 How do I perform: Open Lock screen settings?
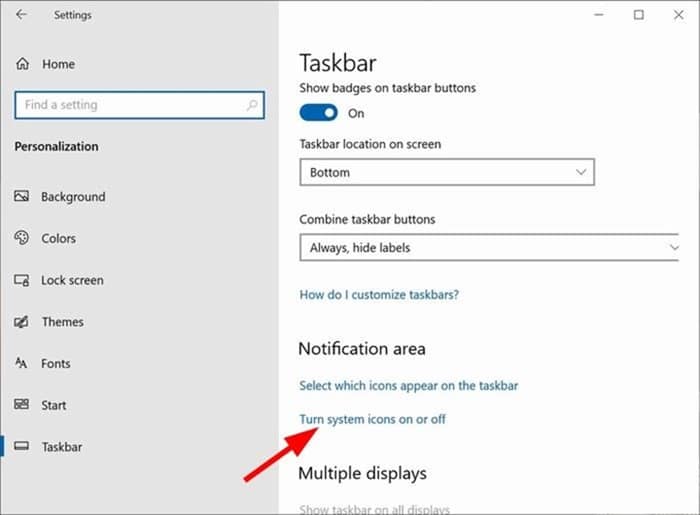point(72,280)
